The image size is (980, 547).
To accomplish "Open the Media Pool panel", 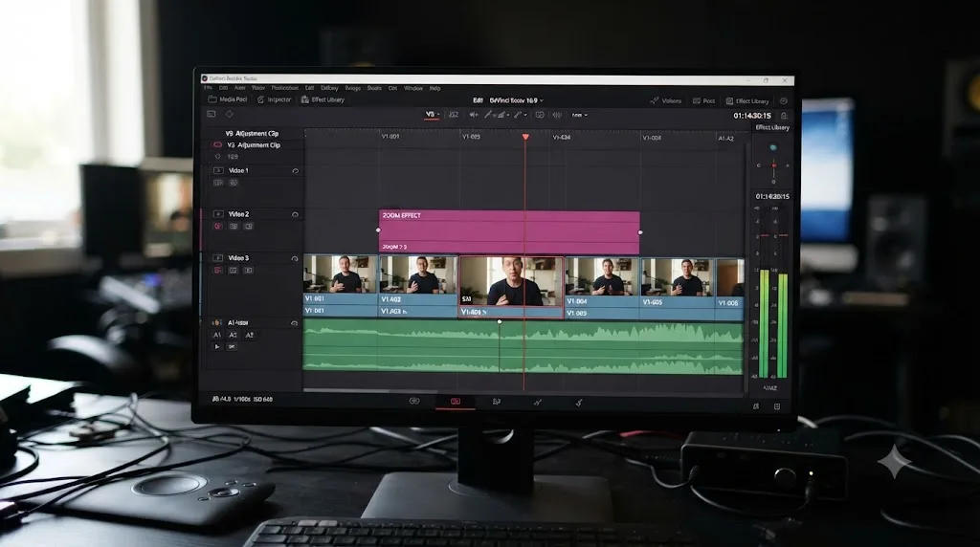I will tap(227, 99).
